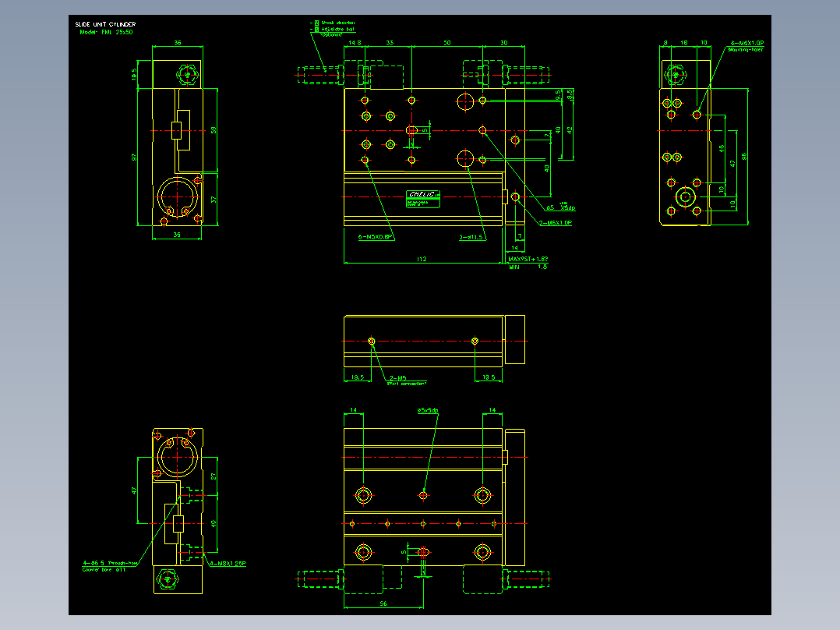Image resolution: width=840 pixels, height=630 pixels.
Task: Click the 33 horizontal dimension
Action: pos(390,43)
